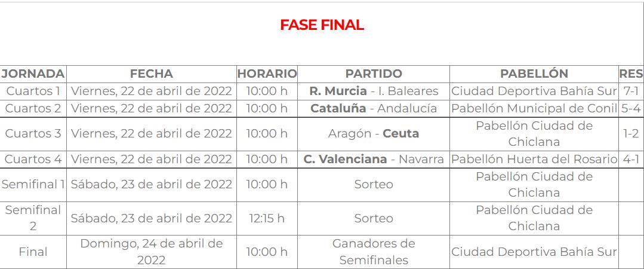Select the R. Murcia - I. Baleares match
This screenshot has height=269, width=644.
click(374, 91)
